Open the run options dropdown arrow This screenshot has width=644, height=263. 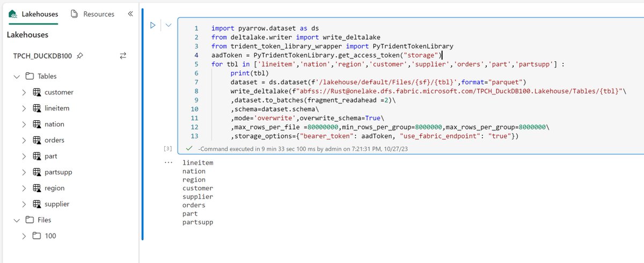[169, 25]
